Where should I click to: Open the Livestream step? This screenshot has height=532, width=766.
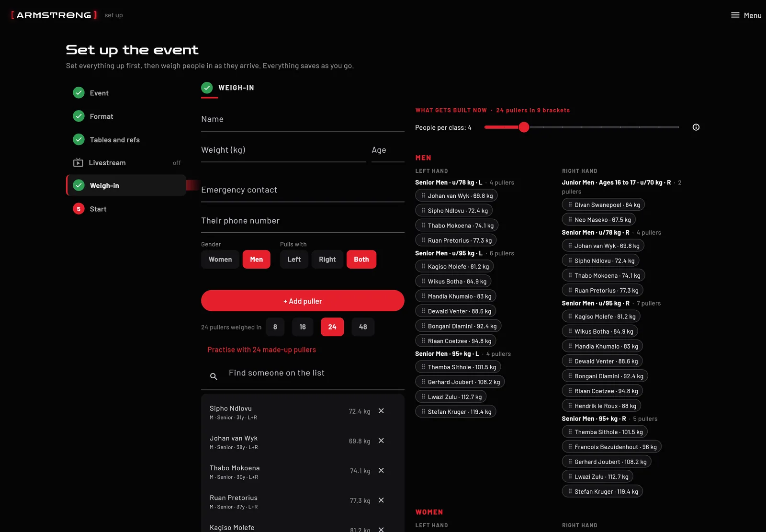(x=126, y=163)
